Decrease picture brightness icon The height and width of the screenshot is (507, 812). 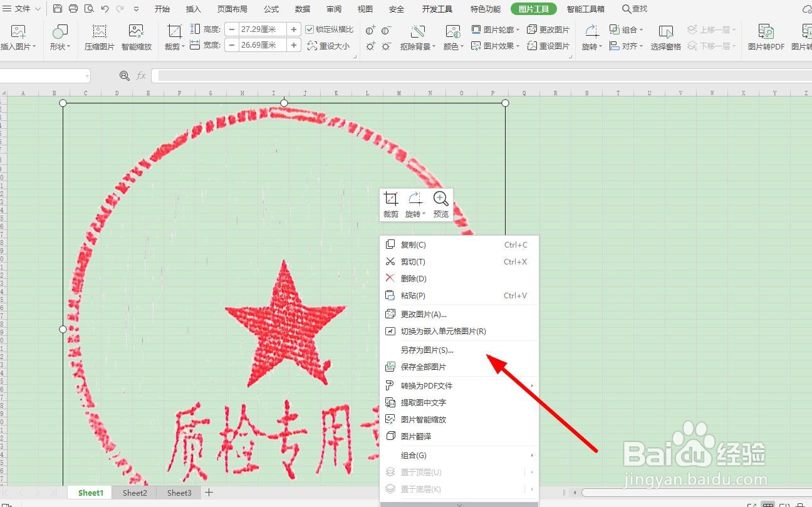(x=387, y=46)
